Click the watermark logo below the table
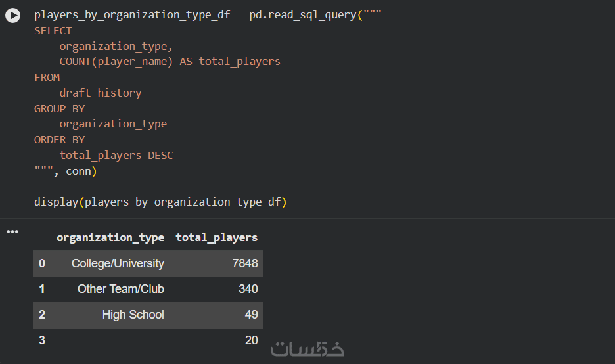615x364 pixels. [x=308, y=349]
